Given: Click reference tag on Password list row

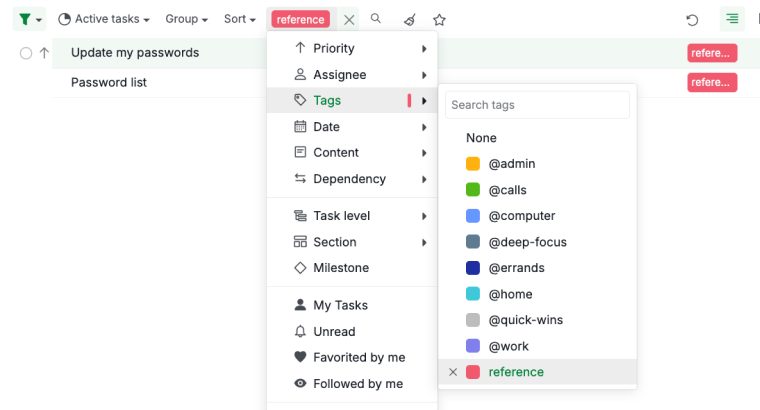Looking at the screenshot, I should click(x=712, y=82).
